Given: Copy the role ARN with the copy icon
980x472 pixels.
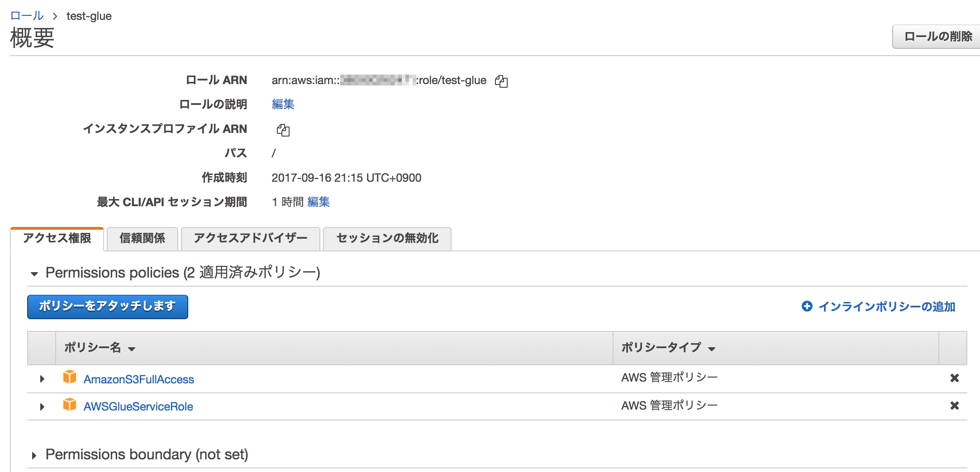Looking at the screenshot, I should [501, 81].
